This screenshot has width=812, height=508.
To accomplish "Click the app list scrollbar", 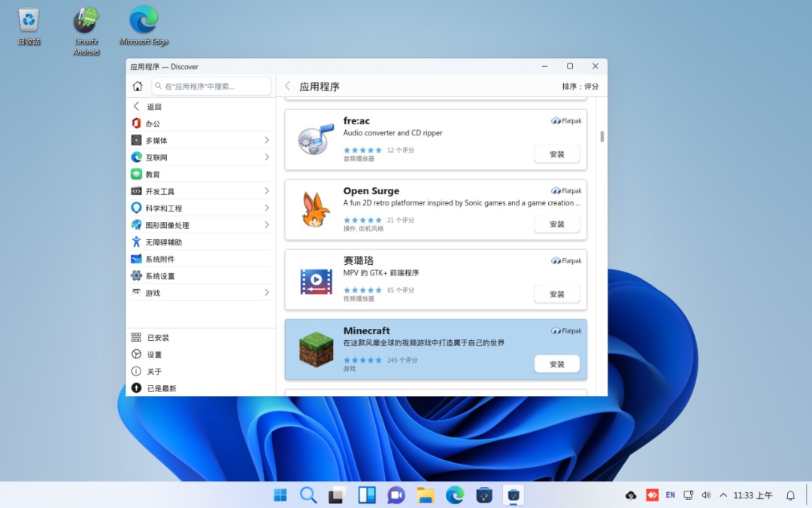I will click(601, 135).
